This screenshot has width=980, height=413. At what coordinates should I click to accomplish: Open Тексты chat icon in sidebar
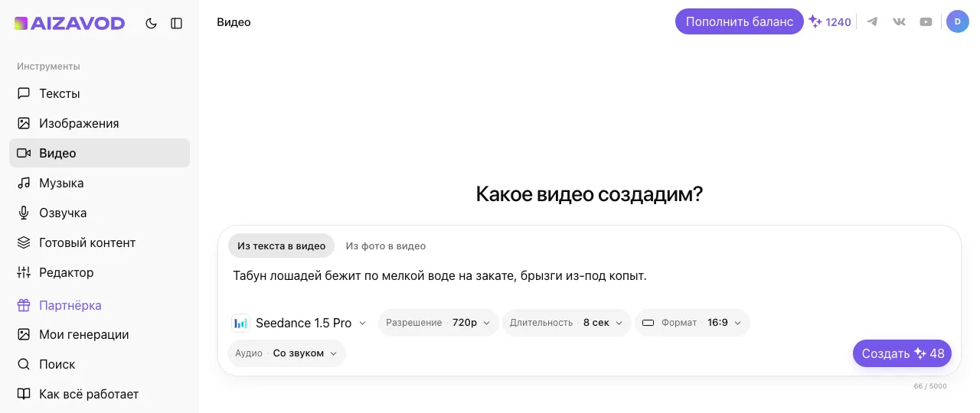pyautogui.click(x=24, y=93)
